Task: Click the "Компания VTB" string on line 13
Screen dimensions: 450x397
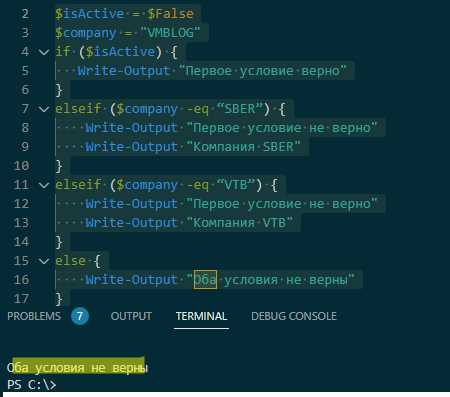Action: (x=239, y=223)
